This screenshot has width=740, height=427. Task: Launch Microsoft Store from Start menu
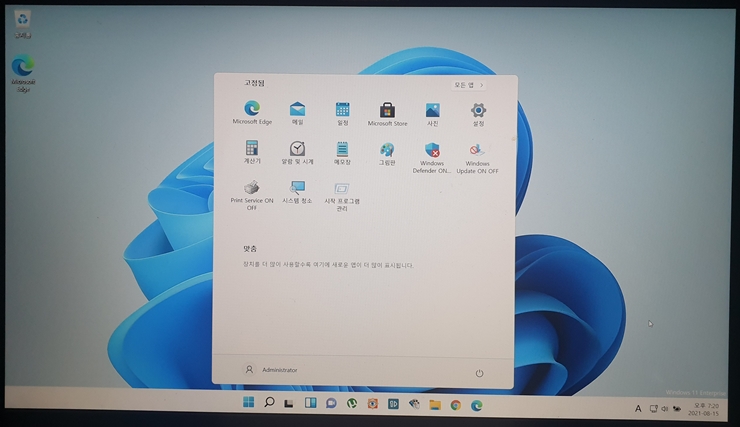coord(387,114)
